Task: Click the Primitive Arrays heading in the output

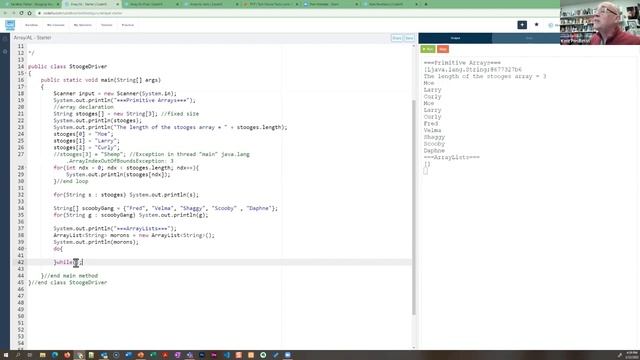Action: pyautogui.click(x=462, y=63)
